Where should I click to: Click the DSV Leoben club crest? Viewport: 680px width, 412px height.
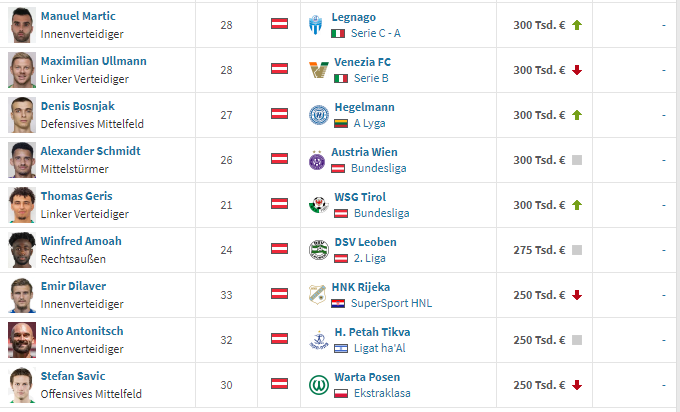click(319, 250)
